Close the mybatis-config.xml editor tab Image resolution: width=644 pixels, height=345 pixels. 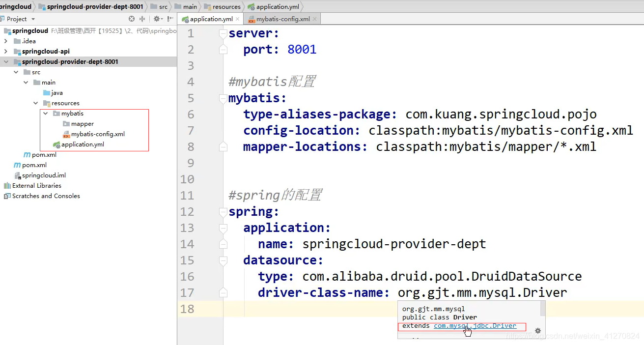315,19
